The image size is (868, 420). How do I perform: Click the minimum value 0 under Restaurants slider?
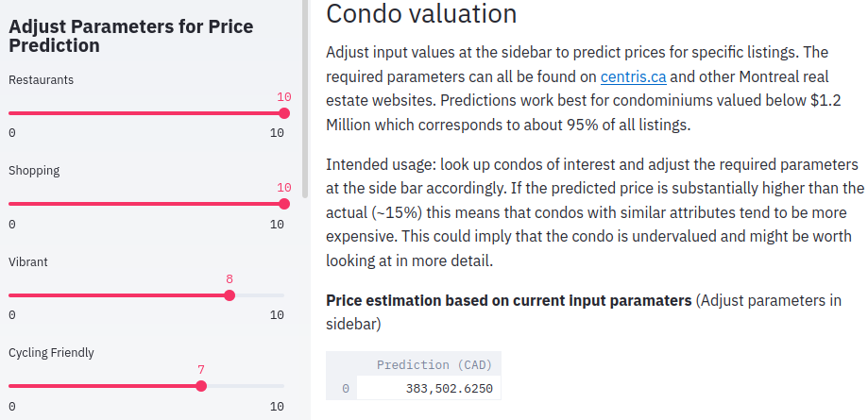(x=12, y=133)
